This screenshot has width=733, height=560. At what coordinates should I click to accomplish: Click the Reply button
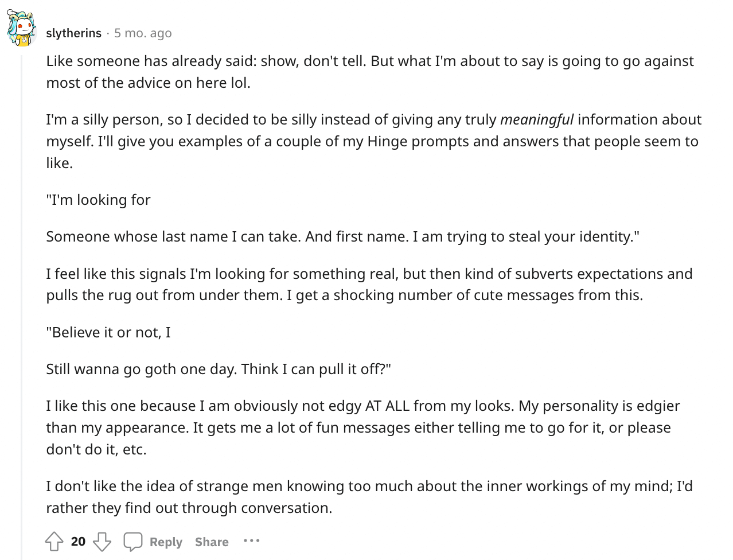point(166,542)
